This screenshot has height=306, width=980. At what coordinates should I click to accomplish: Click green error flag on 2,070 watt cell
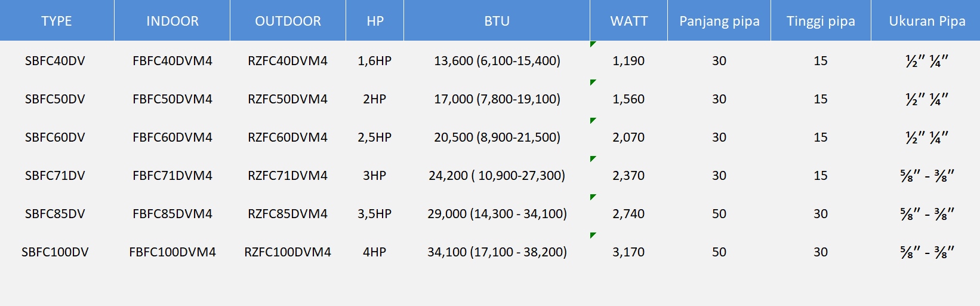[593, 121]
